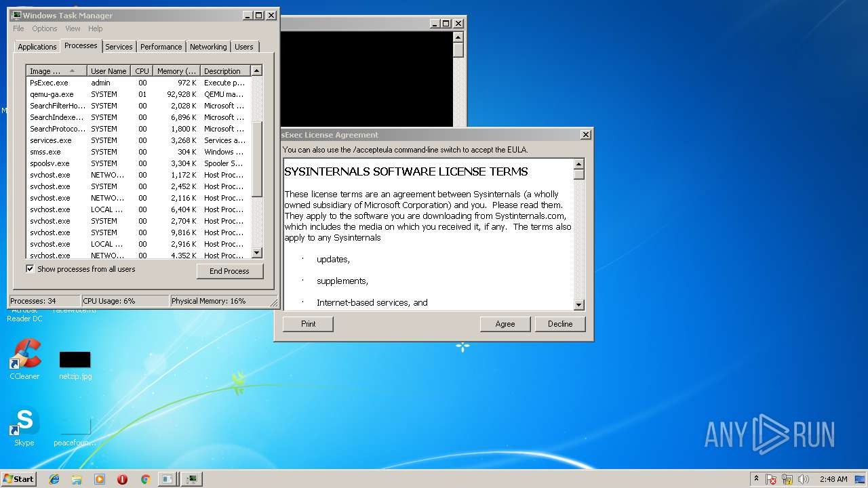868x488 pixels.
Task: Select the Processes tab
Action: coord(81,45)
